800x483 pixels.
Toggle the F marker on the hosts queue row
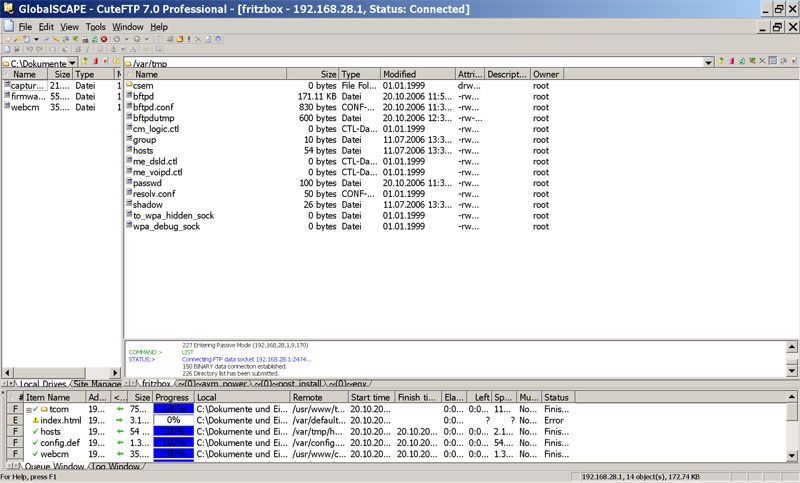[15, 431]
